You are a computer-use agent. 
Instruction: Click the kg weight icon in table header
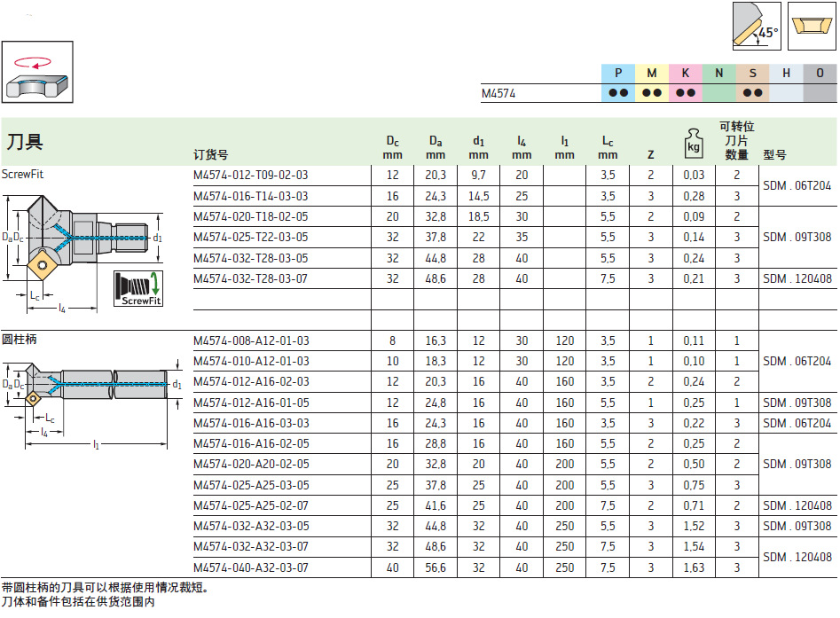pyautogui.click(x=693, y=142)
